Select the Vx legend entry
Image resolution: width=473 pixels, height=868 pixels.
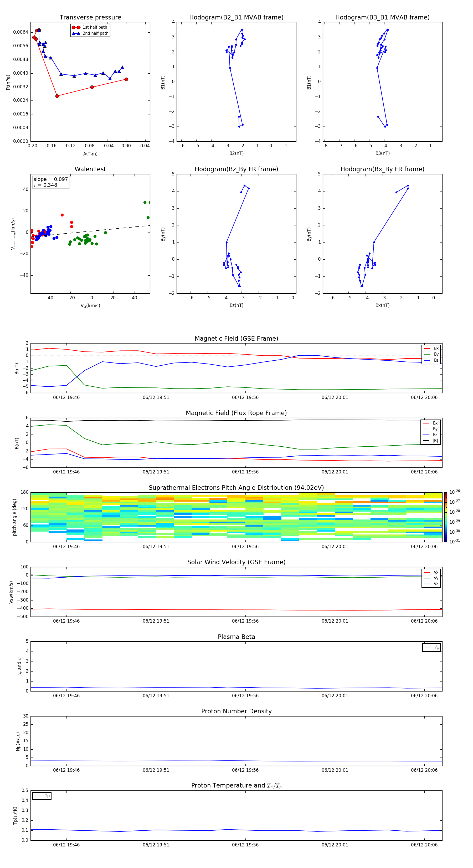(431, 572)
